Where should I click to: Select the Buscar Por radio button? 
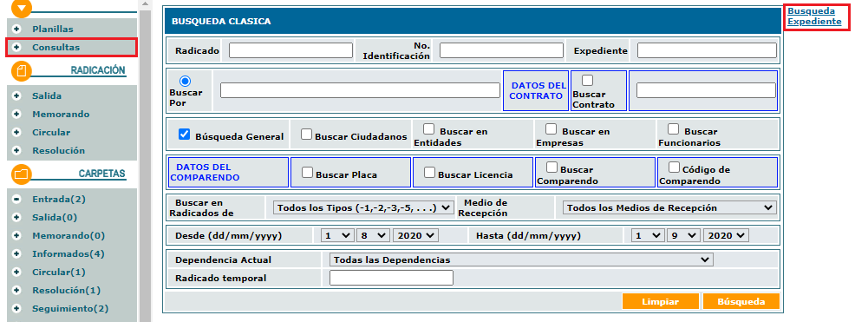pos(186,81)
